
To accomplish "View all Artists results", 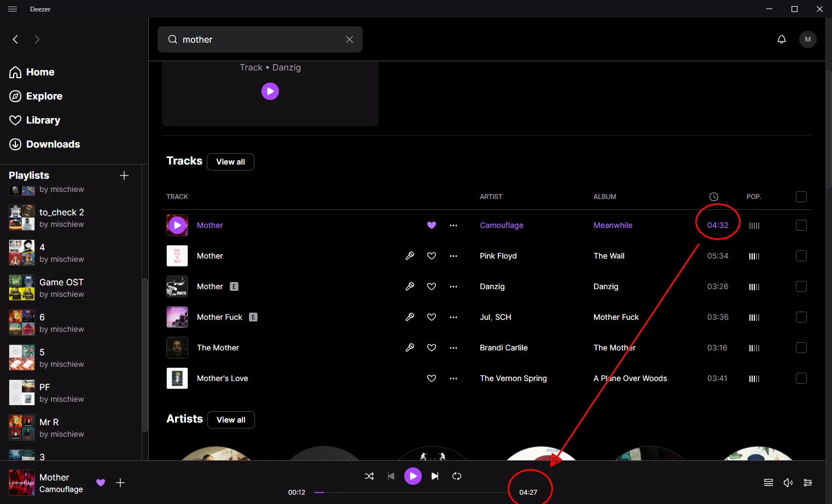I will click(231, 420).
